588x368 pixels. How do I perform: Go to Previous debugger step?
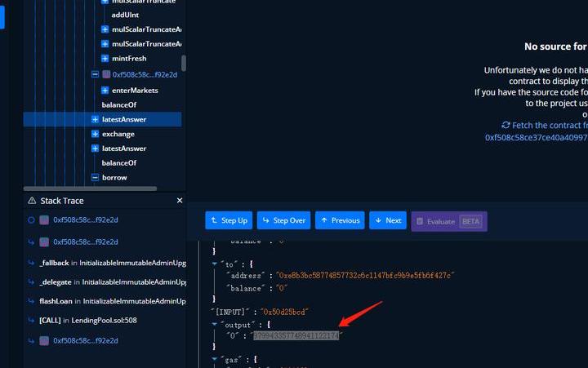[x=339, y=220]
